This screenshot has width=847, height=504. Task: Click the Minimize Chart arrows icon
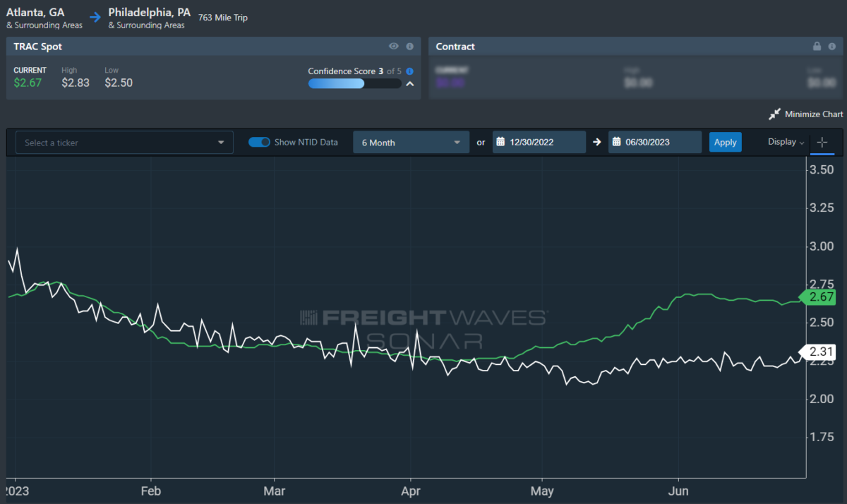pos(774,114)
